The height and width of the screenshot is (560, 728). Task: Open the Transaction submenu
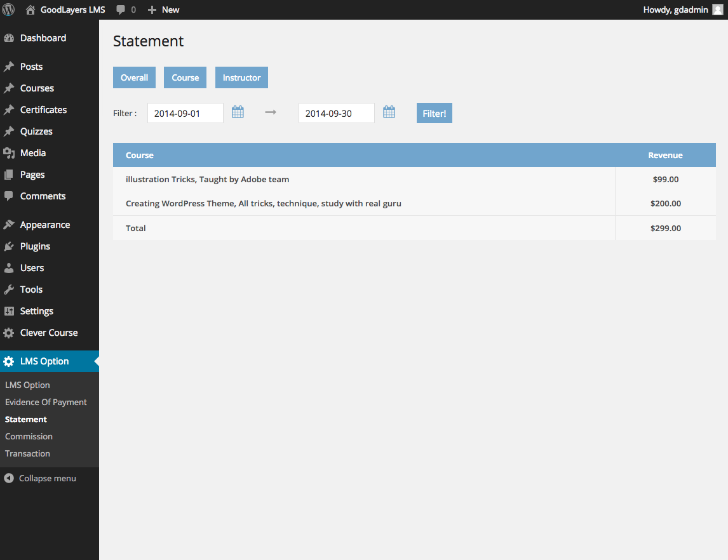pyautogui.click(x=27, y=454)
